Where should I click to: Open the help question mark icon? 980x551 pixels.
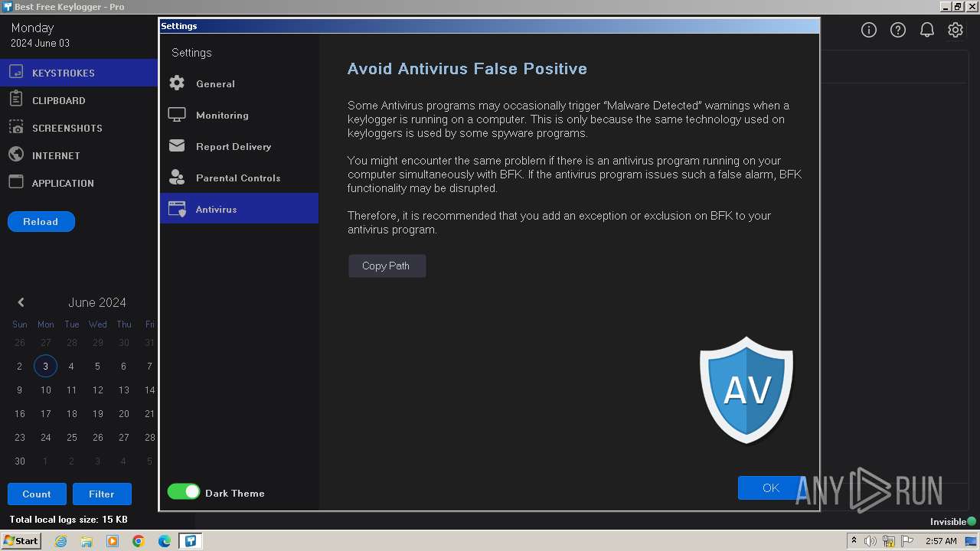pyautogui.click(x=898, y=30)
